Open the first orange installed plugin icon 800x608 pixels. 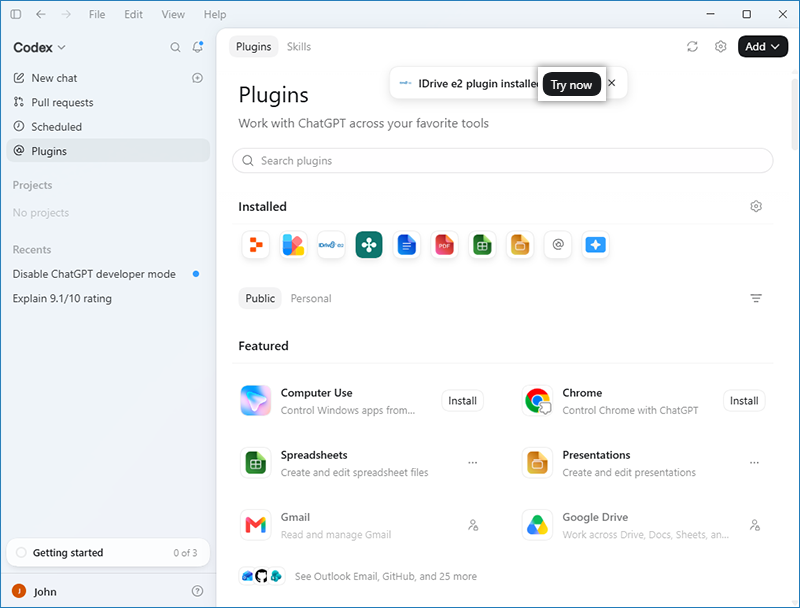point(256,245)
